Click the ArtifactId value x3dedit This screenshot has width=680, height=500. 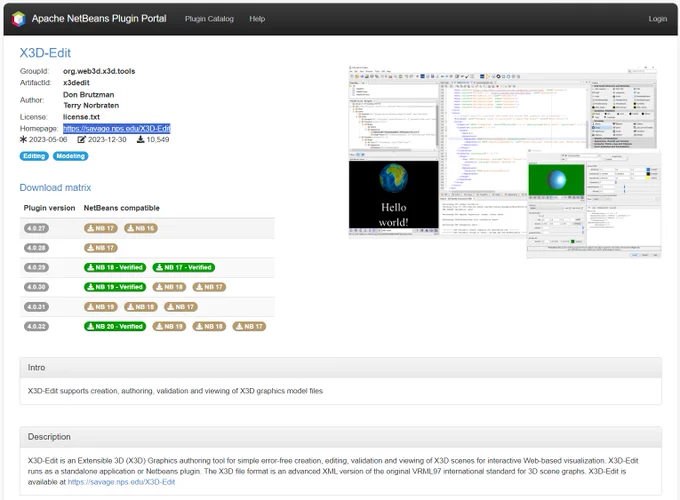76,82
